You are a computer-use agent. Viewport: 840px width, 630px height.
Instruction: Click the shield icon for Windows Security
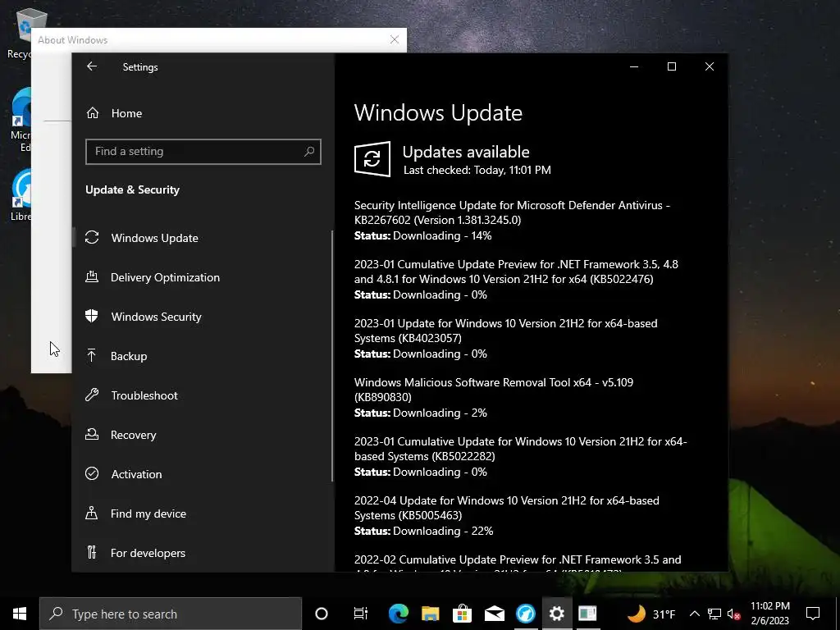click(x=92, y=316)
